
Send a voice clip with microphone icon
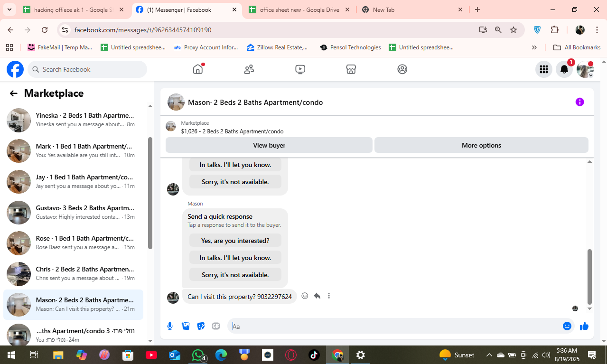[x=170, y=326]
